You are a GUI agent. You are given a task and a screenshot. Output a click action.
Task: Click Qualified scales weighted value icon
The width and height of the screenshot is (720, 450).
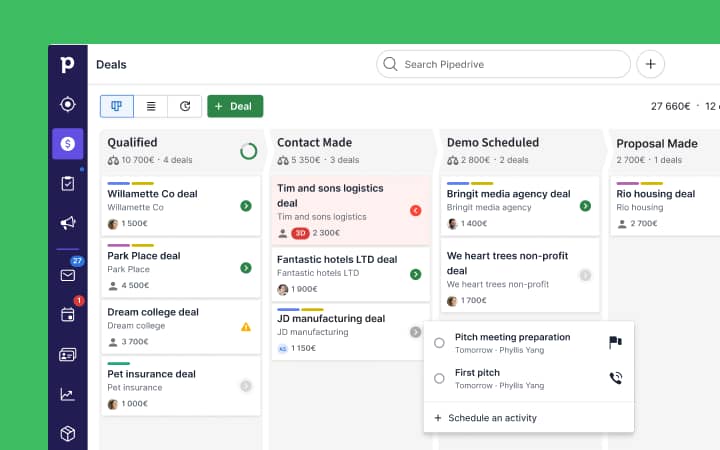pyautogui.click(x=113, y=161)
